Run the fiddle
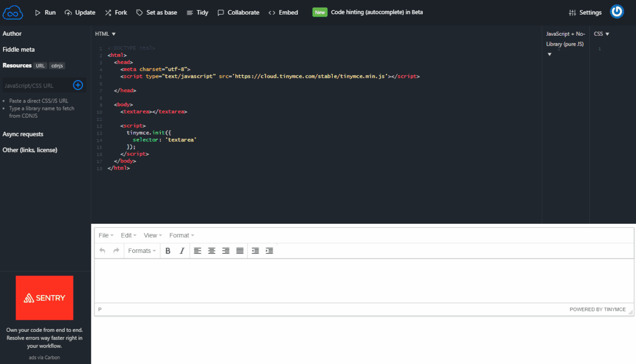This screenshot has width=636, height=364. [x=45, y=13]
